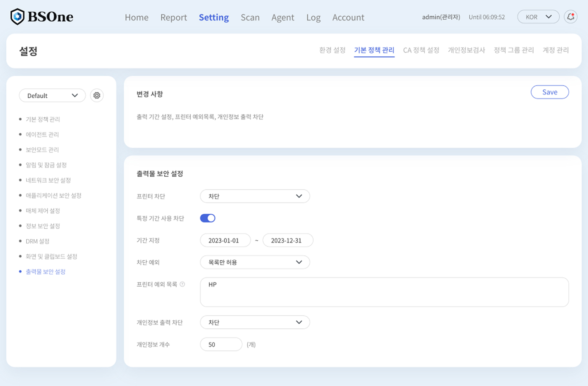Open the 개인정보 출력 차단 dropdown

click(x=255, y=323)
